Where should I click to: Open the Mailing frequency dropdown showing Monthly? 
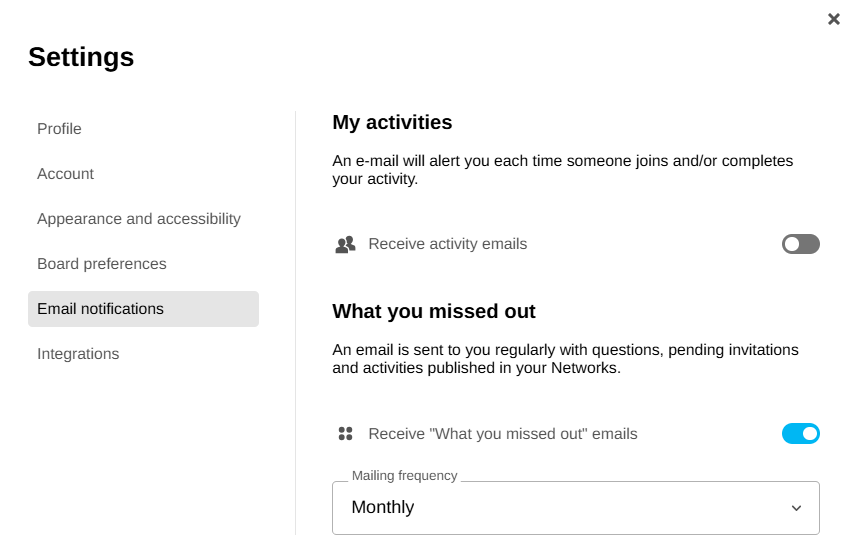tap(575, 508)
